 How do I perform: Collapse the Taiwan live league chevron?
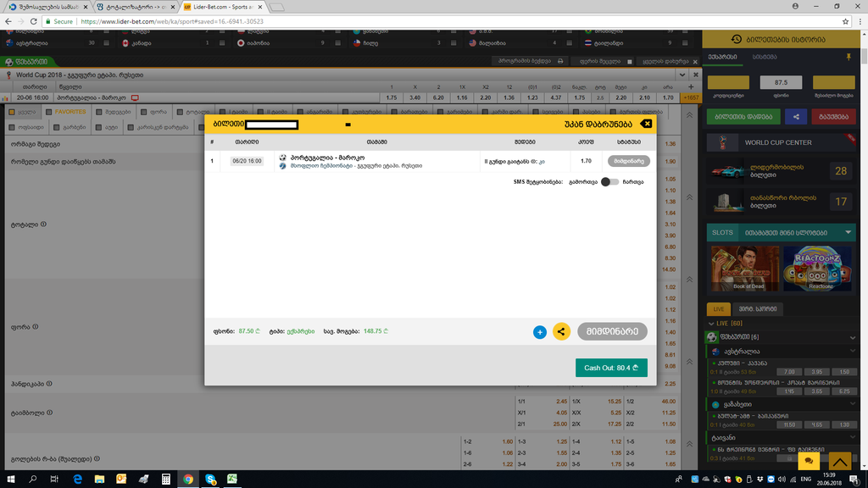click(853, 438)
